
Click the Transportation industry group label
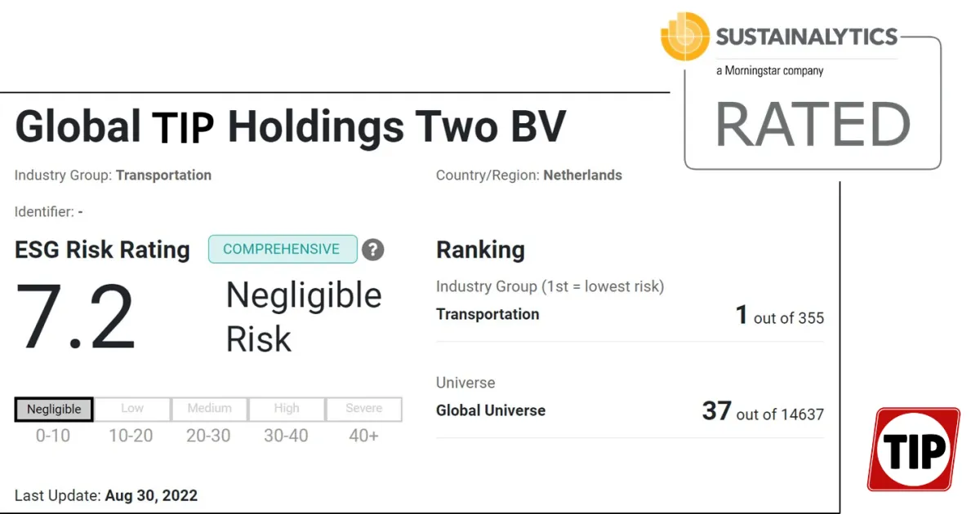click(163, 175)
